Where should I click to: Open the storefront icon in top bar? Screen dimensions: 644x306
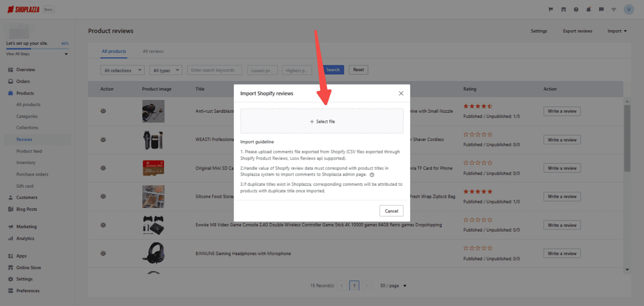[563, 10]
